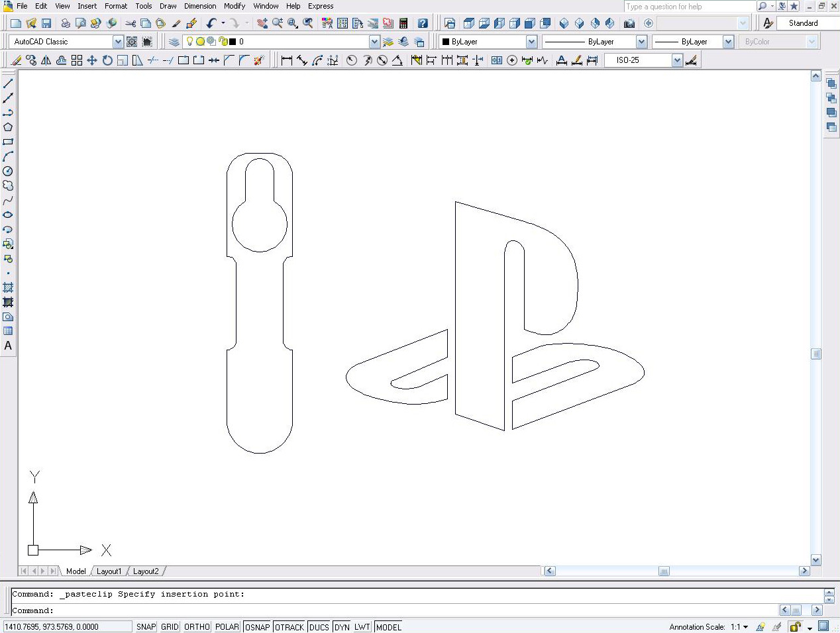Click the layer 0 color swatch
This screenshot has width=840, height=633.
click(x=233, y=42)
